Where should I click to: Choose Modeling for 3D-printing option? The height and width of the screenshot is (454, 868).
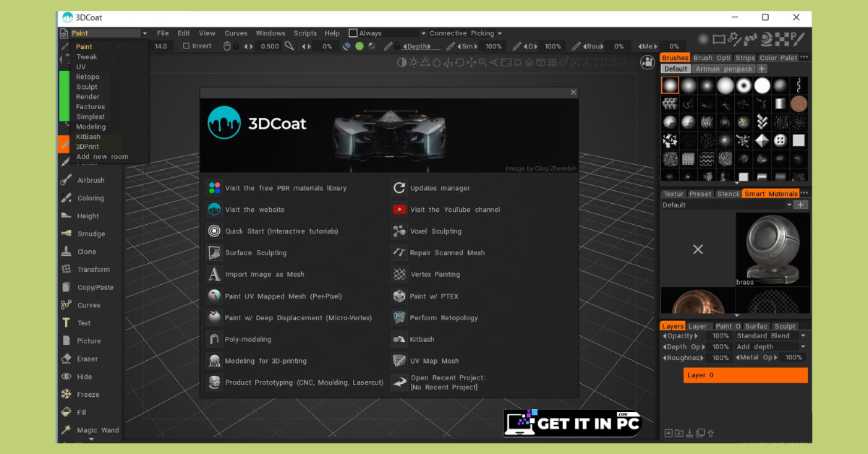(265, 361)
